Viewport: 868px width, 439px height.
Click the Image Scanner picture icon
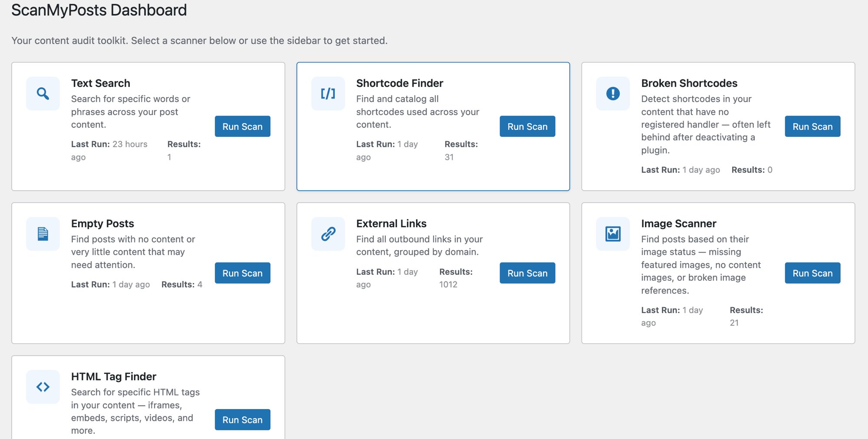(x=612, y=234)
